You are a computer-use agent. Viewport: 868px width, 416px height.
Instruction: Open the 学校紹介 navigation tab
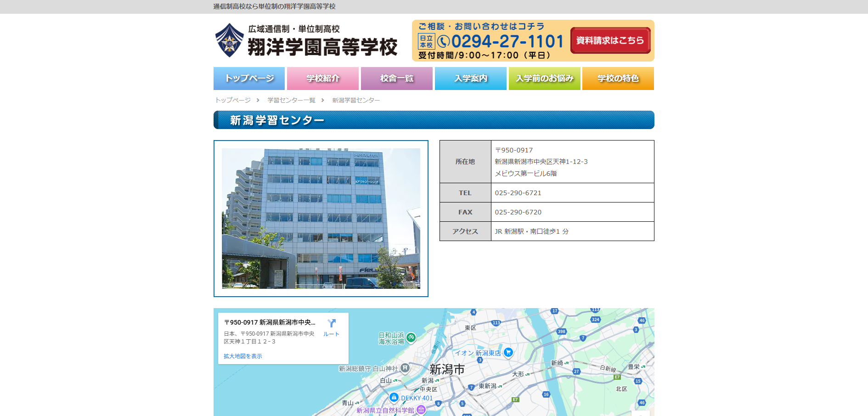click(323, 79)
